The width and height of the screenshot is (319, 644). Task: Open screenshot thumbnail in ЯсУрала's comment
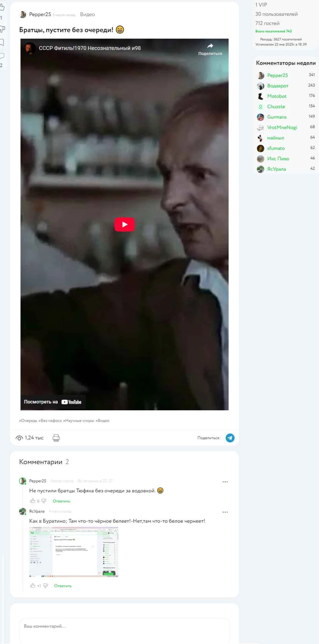point(74,552)
